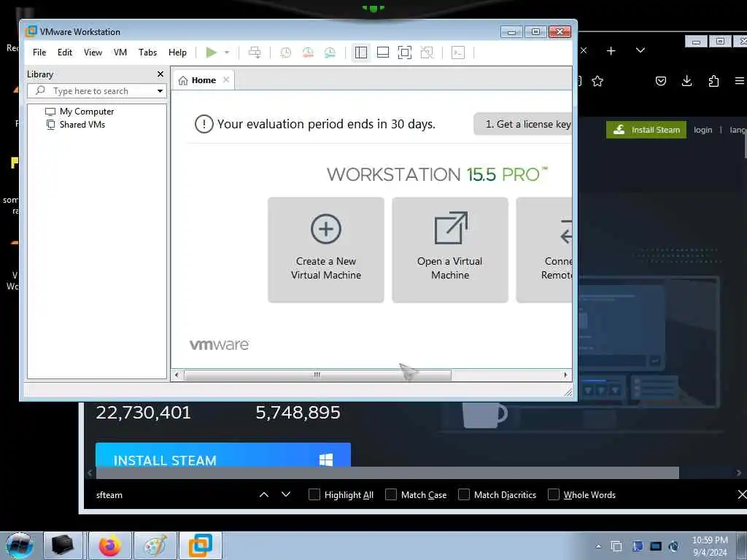747x560 pixels.
Task: Open Firefox from the taskbar
Action: pos(110,545)
